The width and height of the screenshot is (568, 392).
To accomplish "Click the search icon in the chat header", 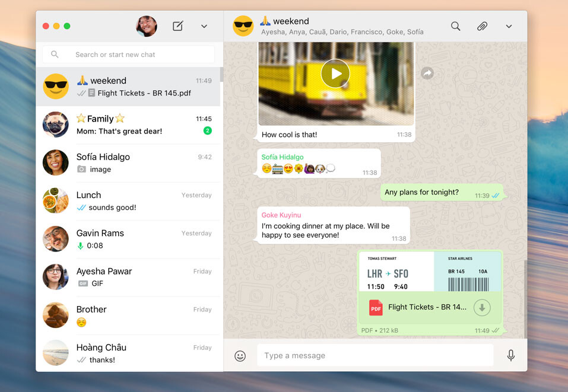I will tap(455, 26).
